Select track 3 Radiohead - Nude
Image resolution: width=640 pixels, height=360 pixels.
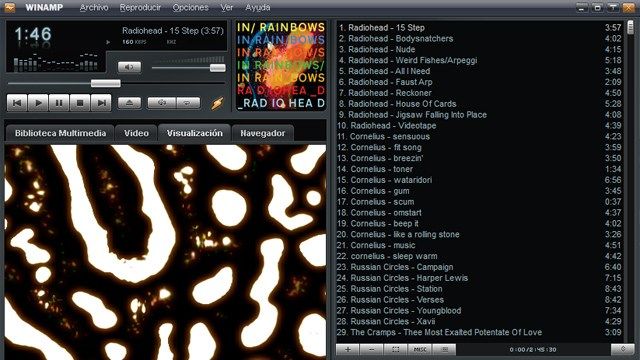480,49
